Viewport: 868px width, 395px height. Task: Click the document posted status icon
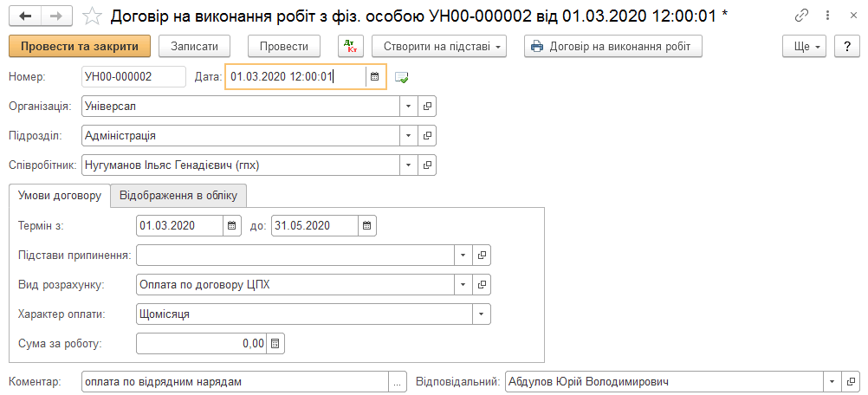[x=401, y=77]
